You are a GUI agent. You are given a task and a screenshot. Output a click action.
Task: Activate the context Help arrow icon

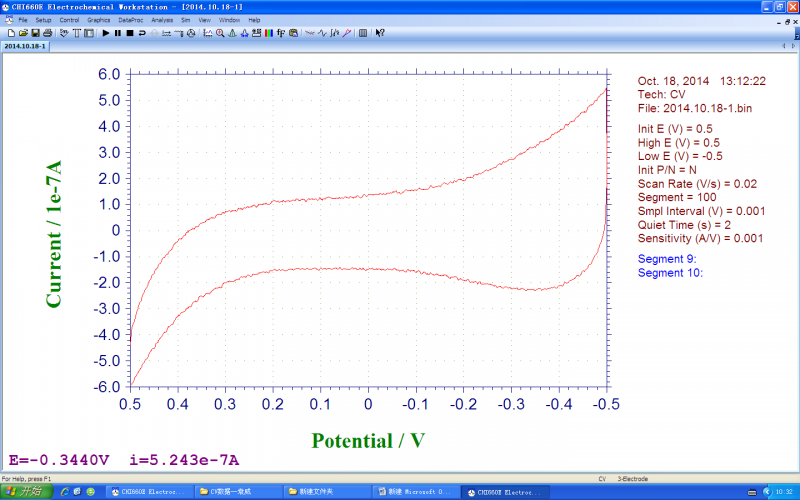pos(380,33)
